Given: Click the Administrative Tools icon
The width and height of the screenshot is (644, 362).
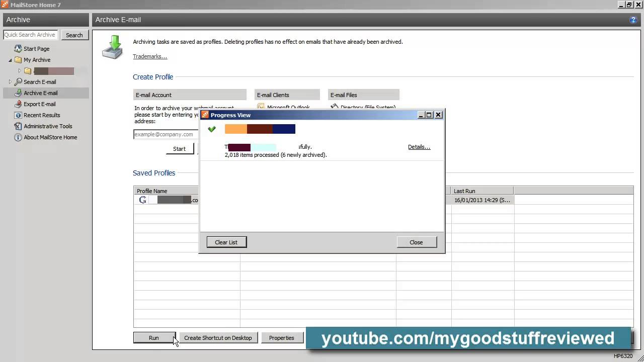Looking at the screenshot, I should pos(18,126).
